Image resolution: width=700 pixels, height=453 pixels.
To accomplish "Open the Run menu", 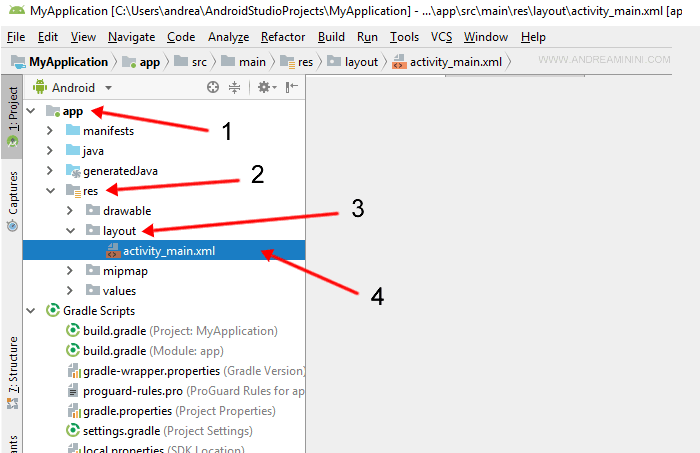I will [x=367, y=37].
